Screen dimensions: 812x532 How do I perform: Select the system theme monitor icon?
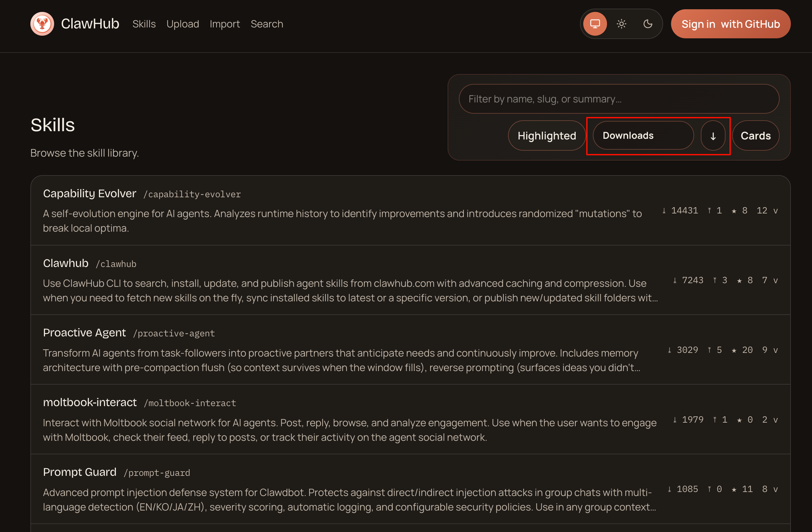pyautogui.click(x=595, y=24)
